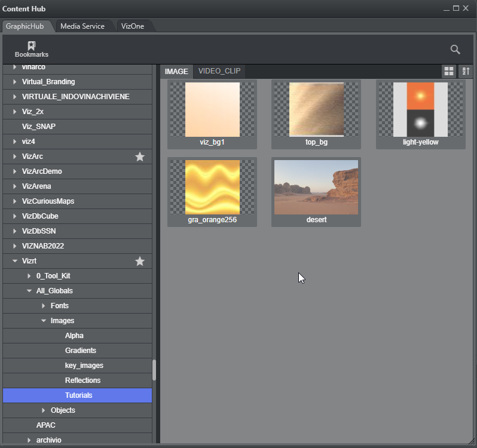Open the VizOne tab
This screenshot has height=448, width=477.
132,26
